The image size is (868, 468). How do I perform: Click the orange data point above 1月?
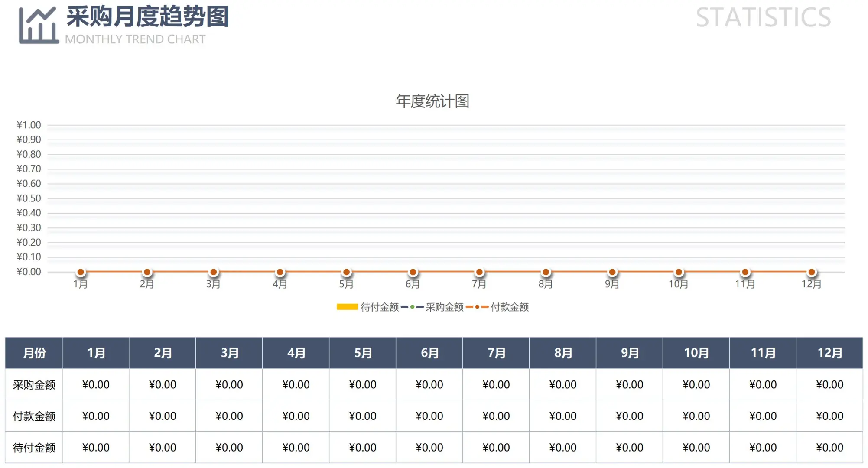tap(81, 271)
